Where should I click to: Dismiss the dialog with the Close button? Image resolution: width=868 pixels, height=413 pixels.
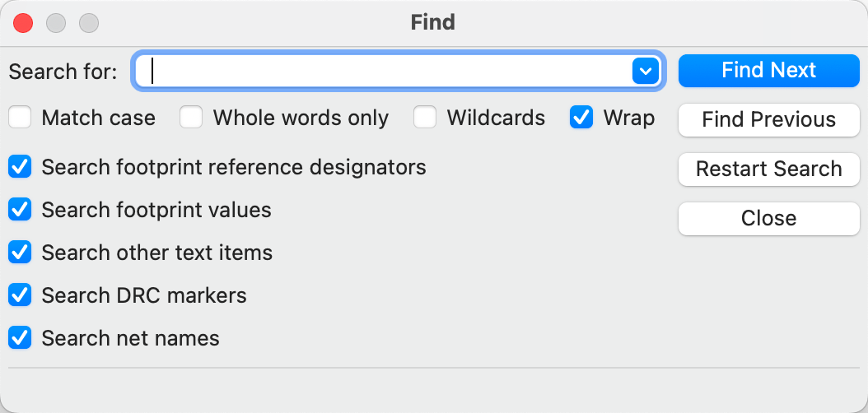pos(768,219)
